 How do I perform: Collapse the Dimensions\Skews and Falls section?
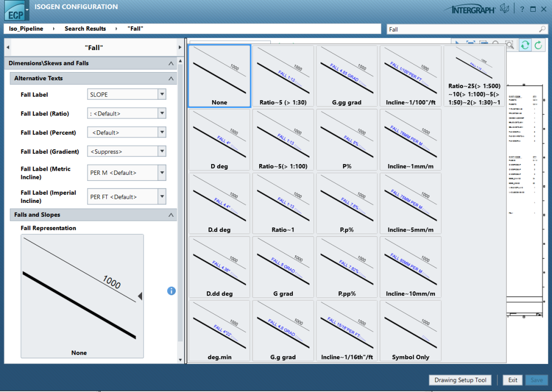tap(171, 63)
